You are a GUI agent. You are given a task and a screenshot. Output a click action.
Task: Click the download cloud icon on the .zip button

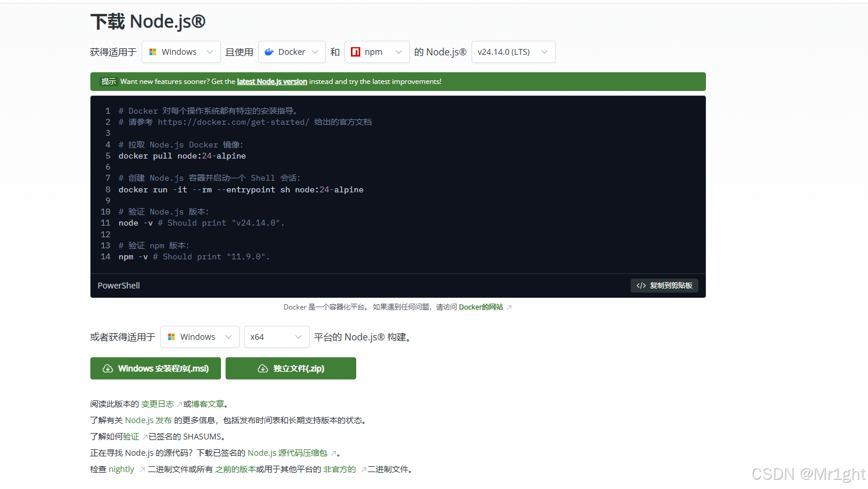pos(262,368)
